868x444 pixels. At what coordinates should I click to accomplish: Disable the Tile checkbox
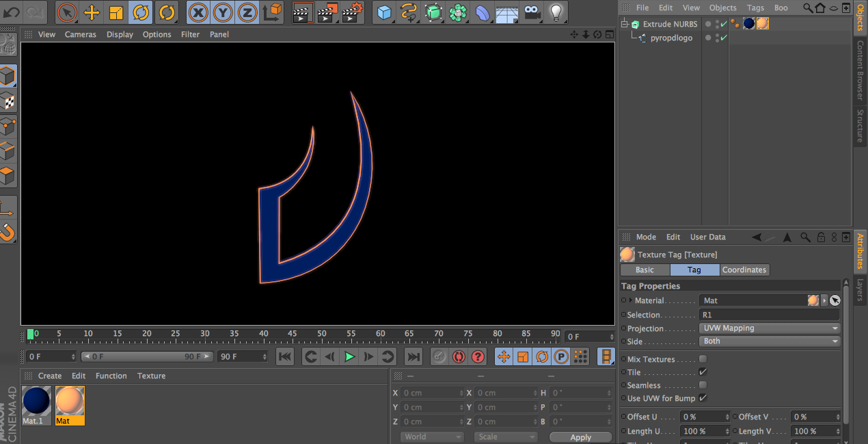[x=703, y=372]
